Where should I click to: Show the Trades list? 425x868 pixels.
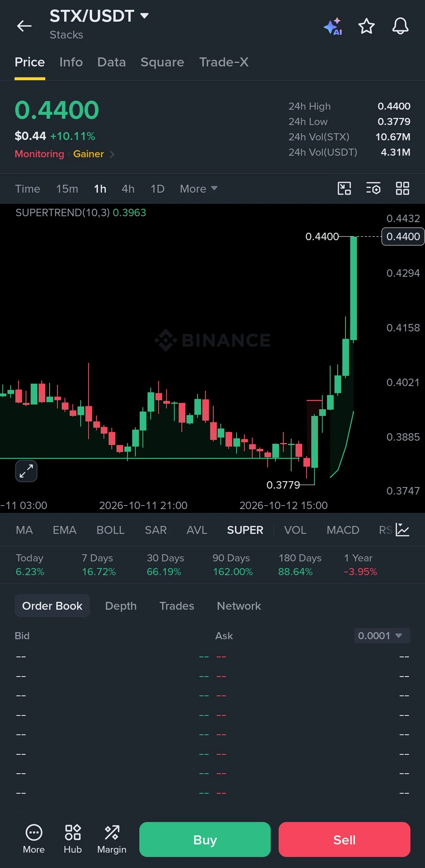click(x=177, y=606)
